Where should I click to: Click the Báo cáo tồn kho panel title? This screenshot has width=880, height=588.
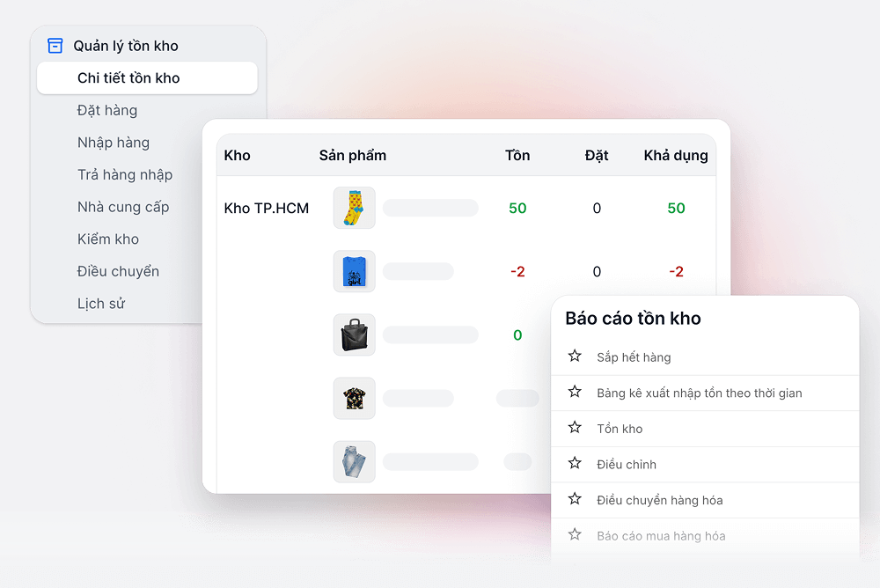point(633,319)
